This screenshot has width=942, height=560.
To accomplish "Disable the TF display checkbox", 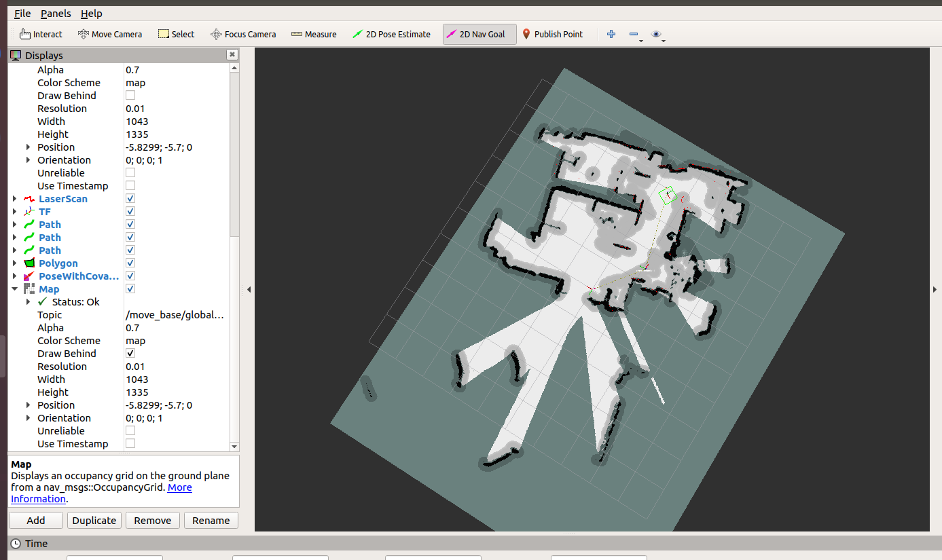I will pyautogui.click(x=131, y=211).
